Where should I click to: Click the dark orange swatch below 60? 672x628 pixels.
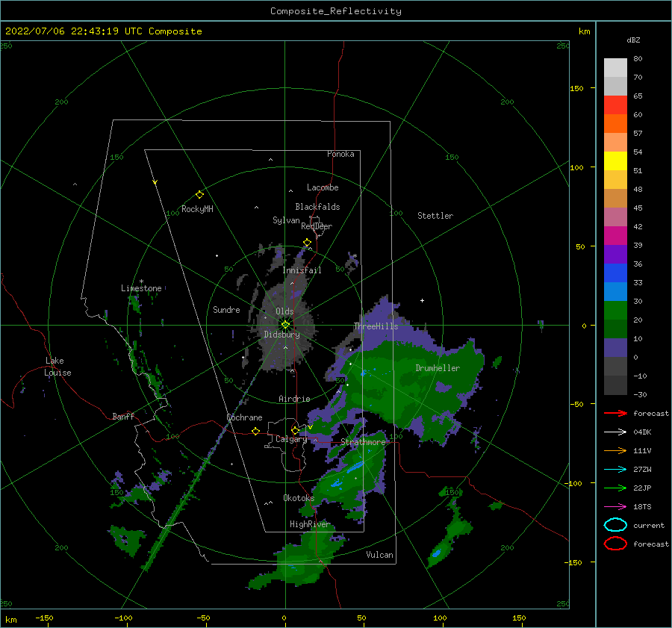615,124
